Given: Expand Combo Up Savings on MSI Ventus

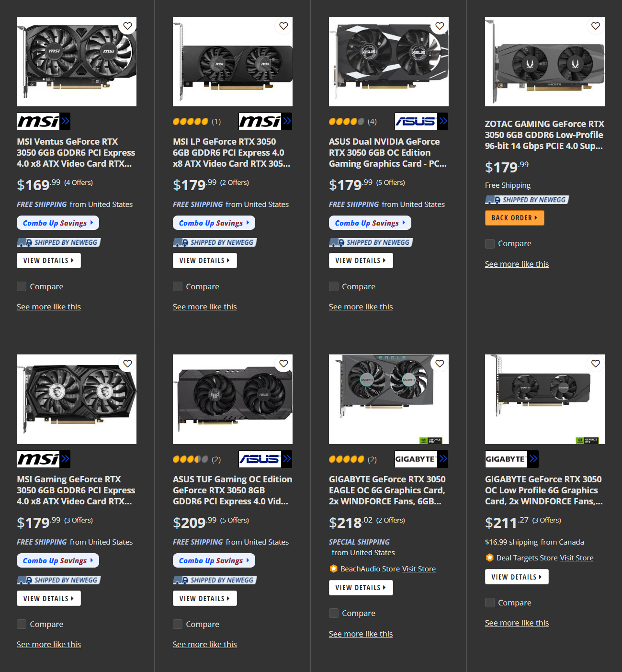Looking at the screenshot, I should (x=58, y=223).
